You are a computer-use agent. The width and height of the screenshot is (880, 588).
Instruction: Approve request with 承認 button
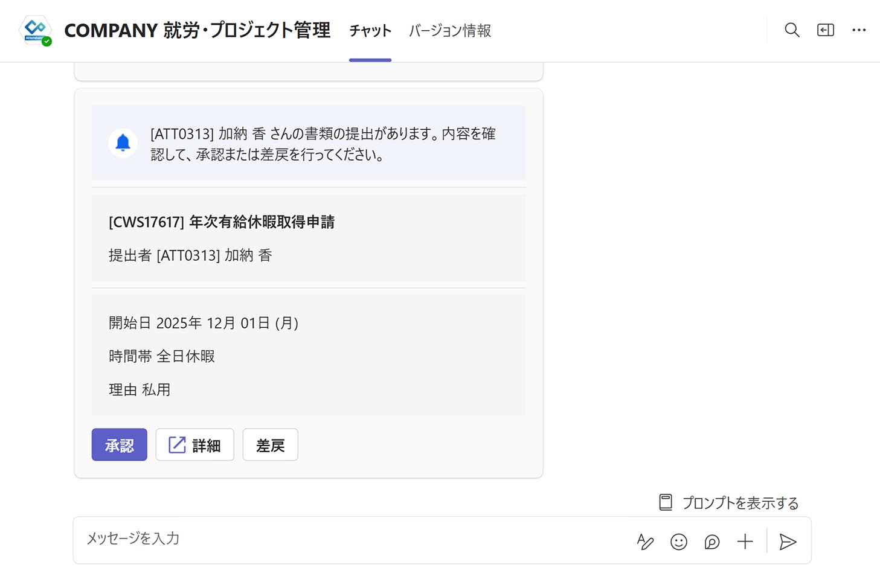coord(119,445)
